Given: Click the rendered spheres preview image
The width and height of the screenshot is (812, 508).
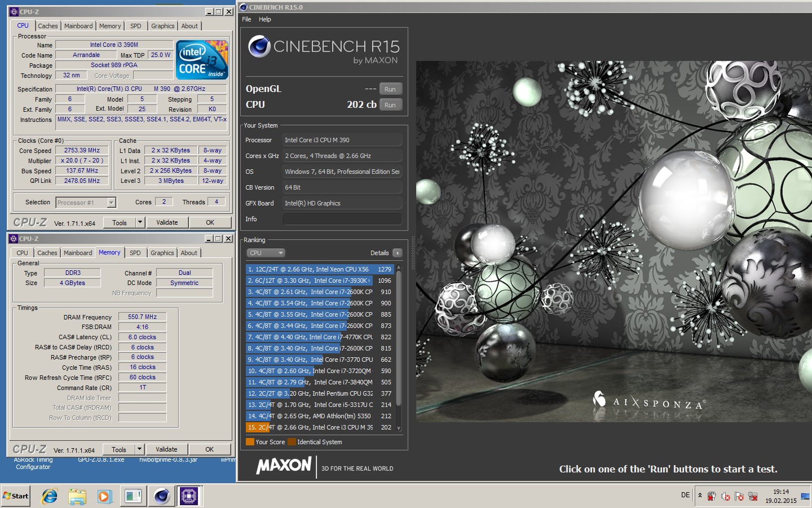Looking at the screenshot, I should 614,242.
